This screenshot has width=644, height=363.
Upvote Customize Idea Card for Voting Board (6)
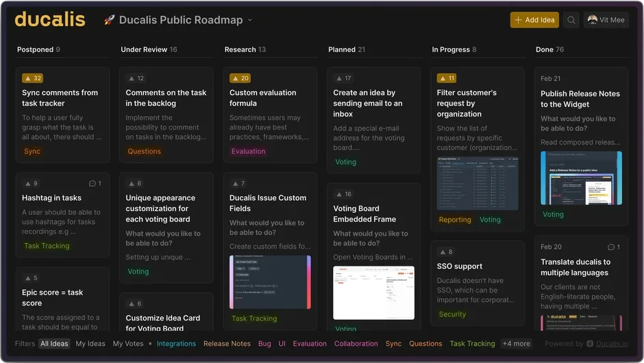click(x=136, y=304)
